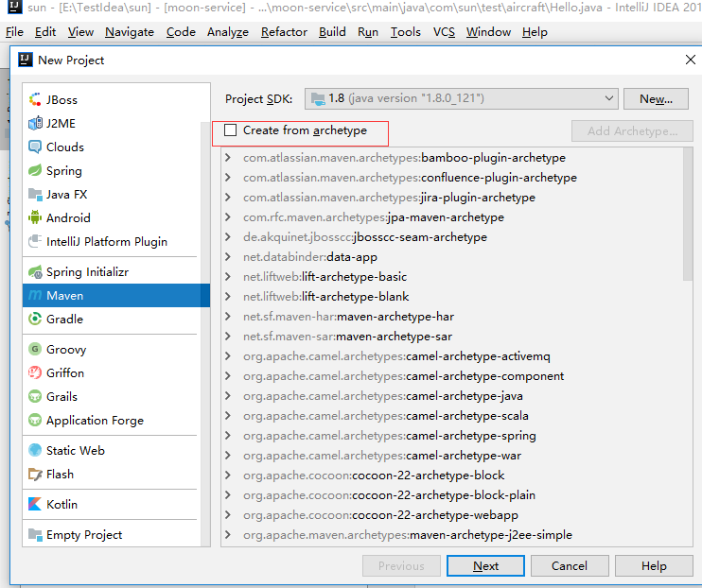This screenshot has width=702, height=588.
Task: Choose the Empty Project folder icon
Action: tap(35, 534)
